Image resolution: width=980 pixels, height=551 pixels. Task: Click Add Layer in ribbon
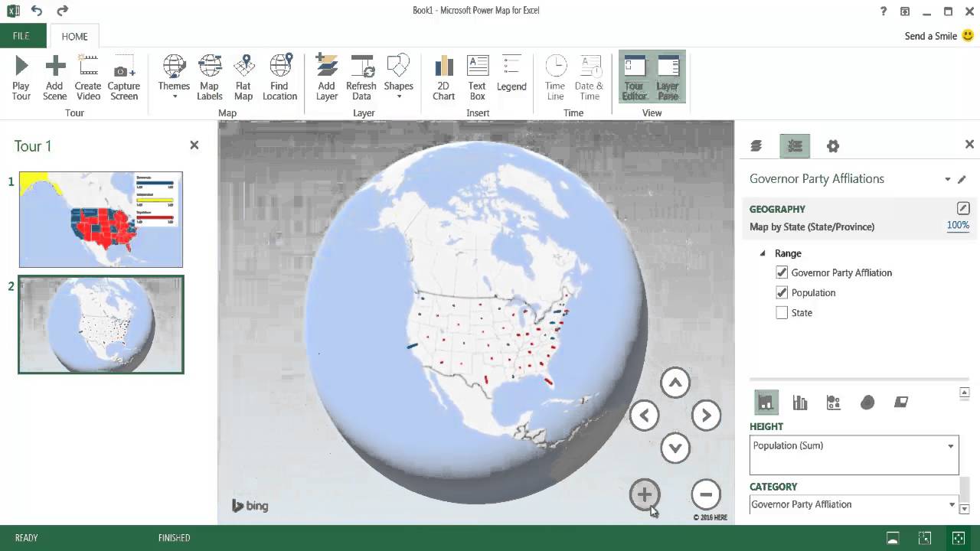pyautogui.click(x=327, y=78)
